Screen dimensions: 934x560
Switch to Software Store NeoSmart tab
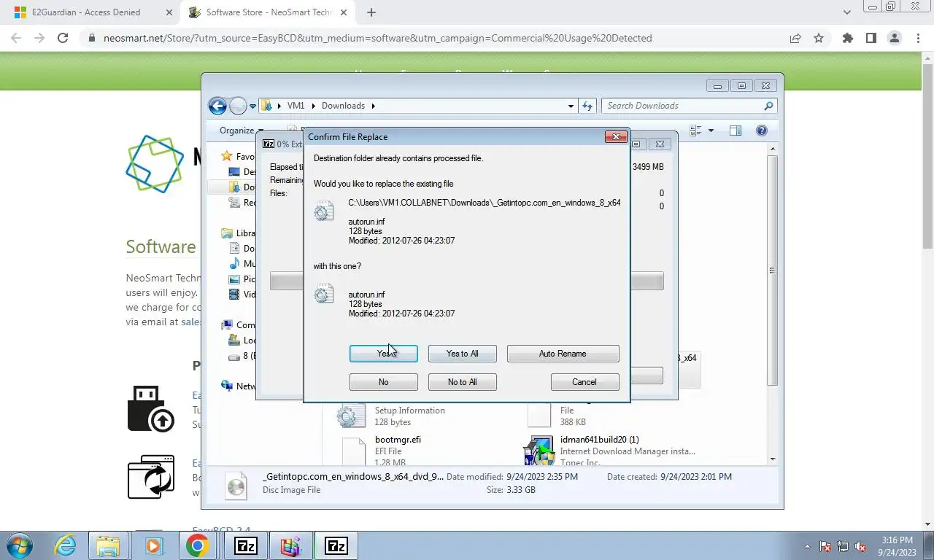coord(266,12)
